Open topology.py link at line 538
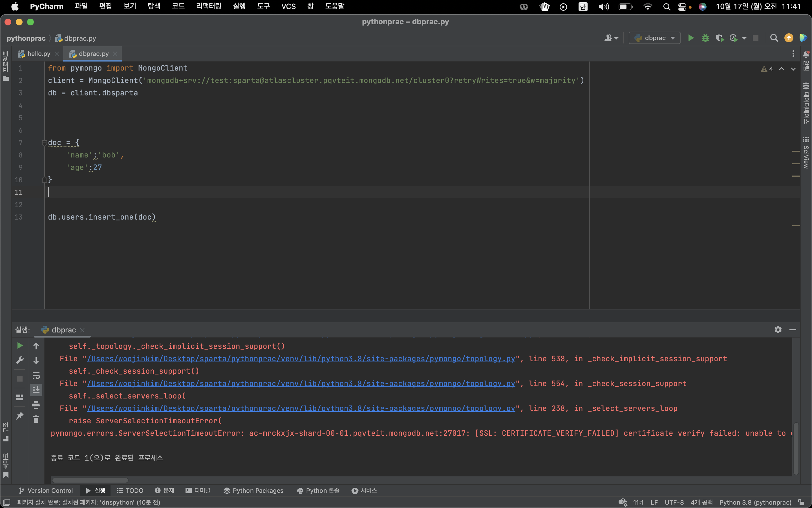 pos(301,359)
